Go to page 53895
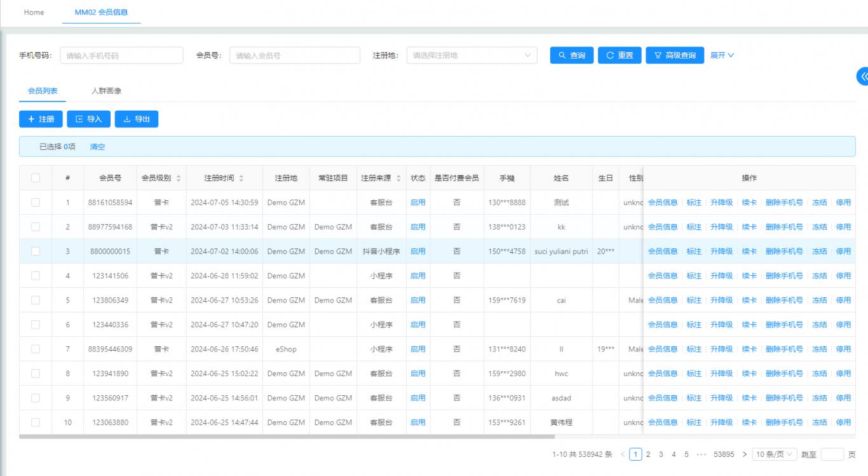This screenshot has width=868, height=476. click(724, 454)
